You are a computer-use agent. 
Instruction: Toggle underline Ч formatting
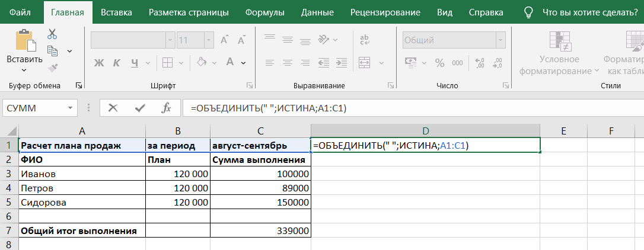(x=135, y=63)
